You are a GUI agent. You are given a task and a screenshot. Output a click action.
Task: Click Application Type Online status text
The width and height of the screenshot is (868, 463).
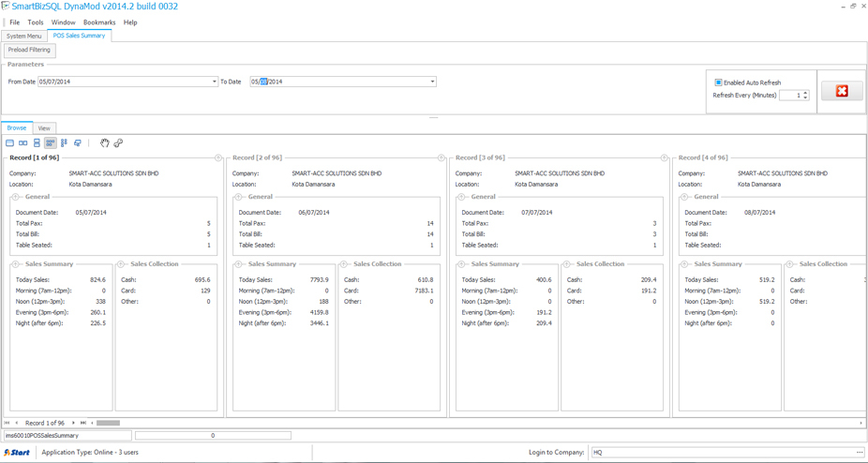pos(90,453)
